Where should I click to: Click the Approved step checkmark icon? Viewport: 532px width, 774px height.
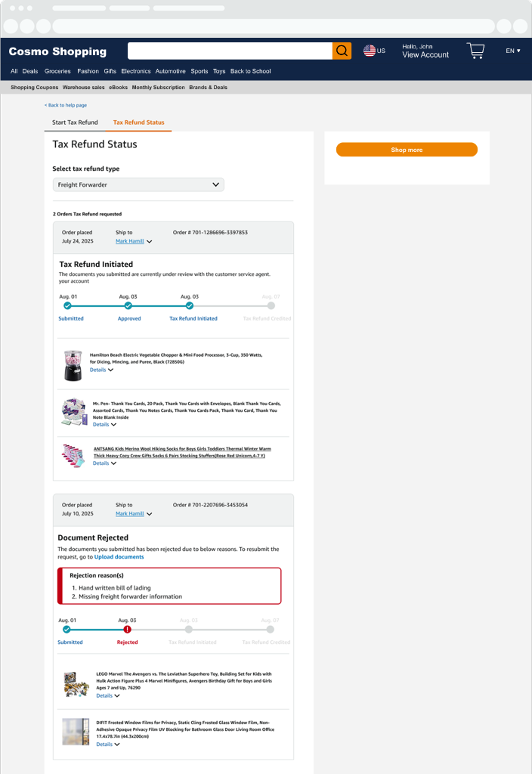(128, 306)
